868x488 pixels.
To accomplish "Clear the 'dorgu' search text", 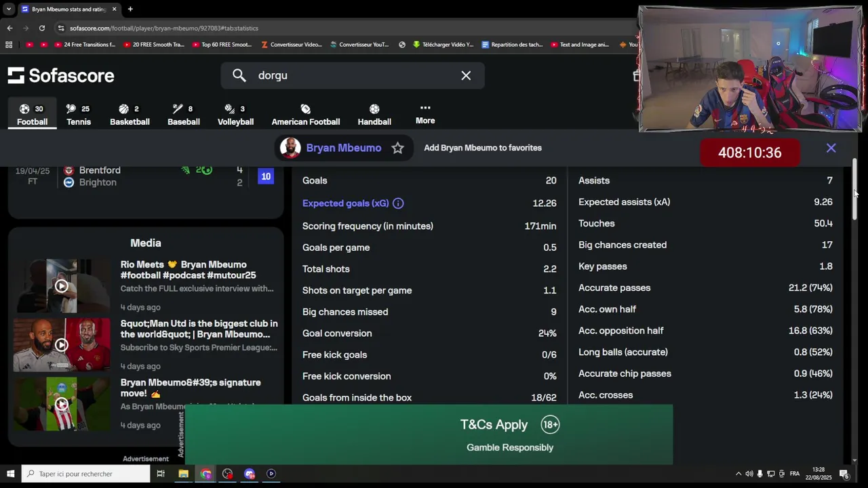I will (466, 75).
